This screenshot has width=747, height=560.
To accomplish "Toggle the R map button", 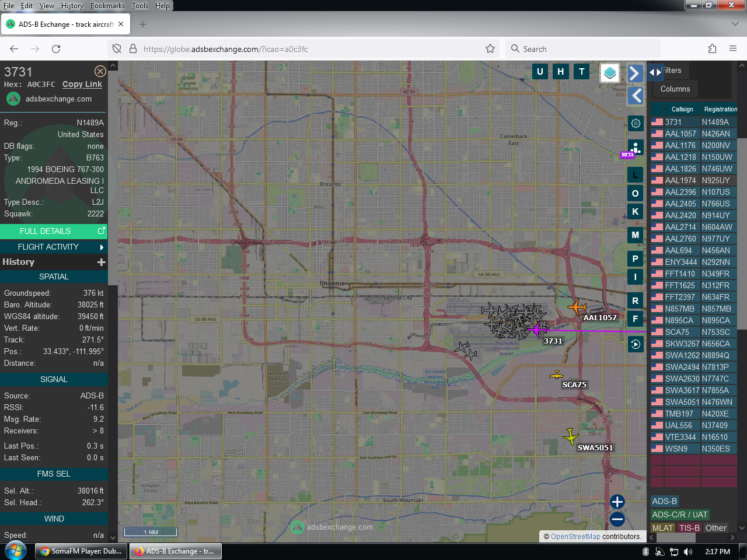I will pos(636,300).
